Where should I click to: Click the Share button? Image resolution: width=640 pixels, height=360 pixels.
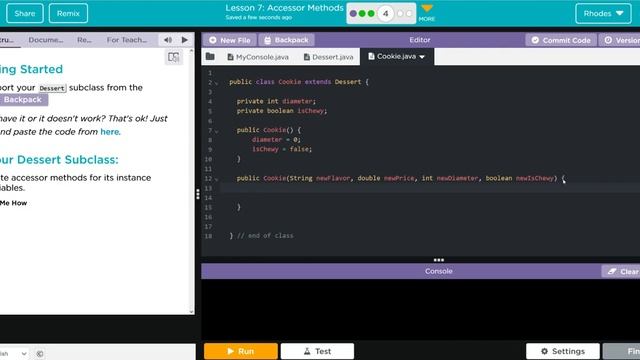tap(25, 13)
